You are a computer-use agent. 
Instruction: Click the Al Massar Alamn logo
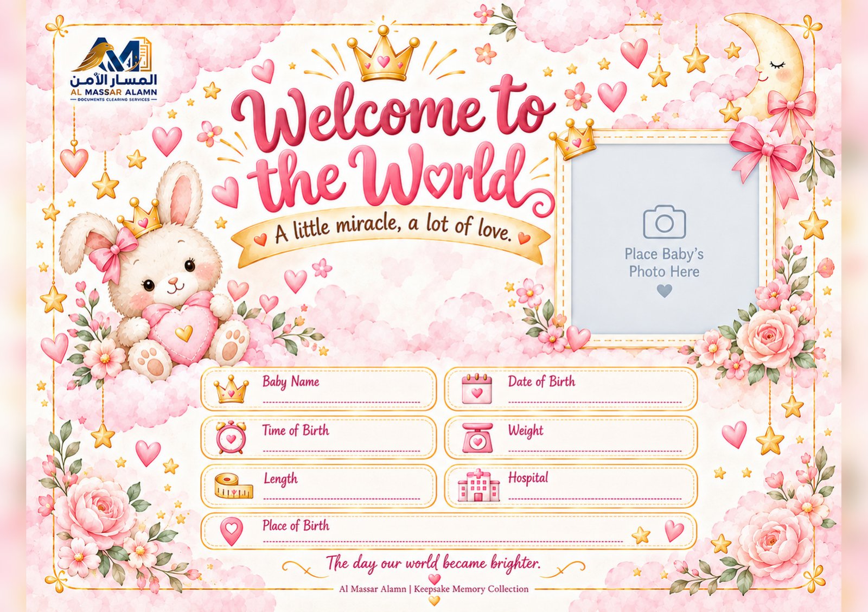(x=114, y=68)
